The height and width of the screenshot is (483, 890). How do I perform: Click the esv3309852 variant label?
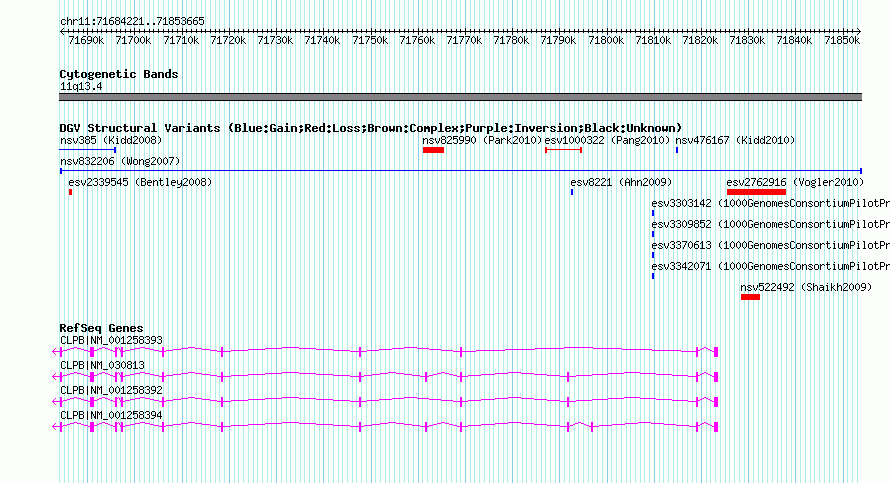(x=770, y=224)
